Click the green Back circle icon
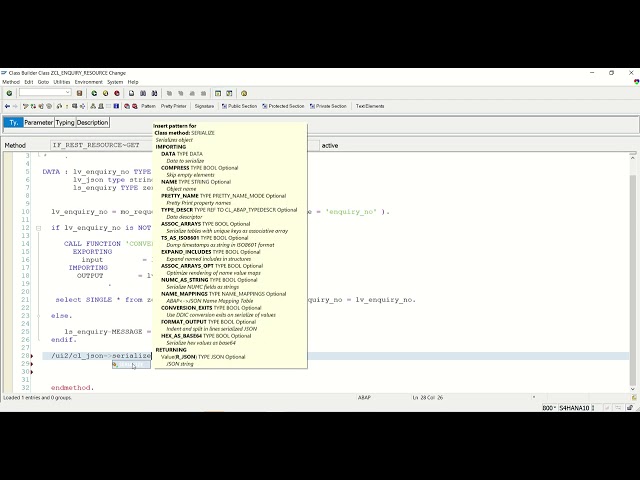 point(94,93)
